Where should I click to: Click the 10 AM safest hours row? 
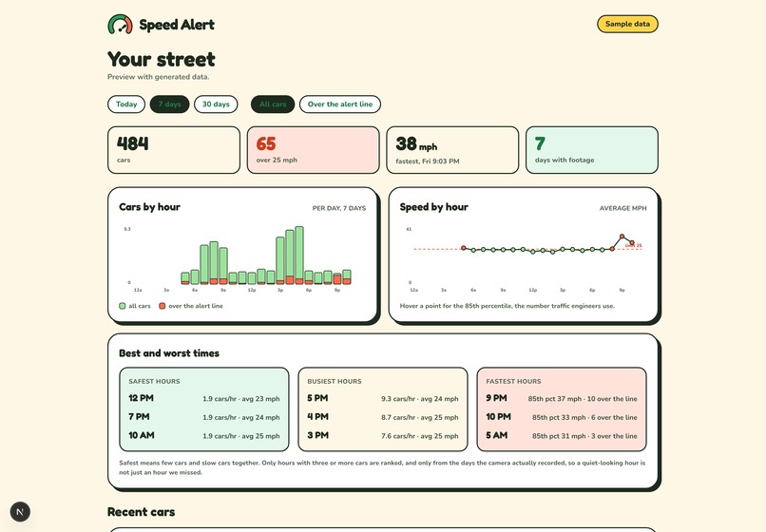pos(204,435)
